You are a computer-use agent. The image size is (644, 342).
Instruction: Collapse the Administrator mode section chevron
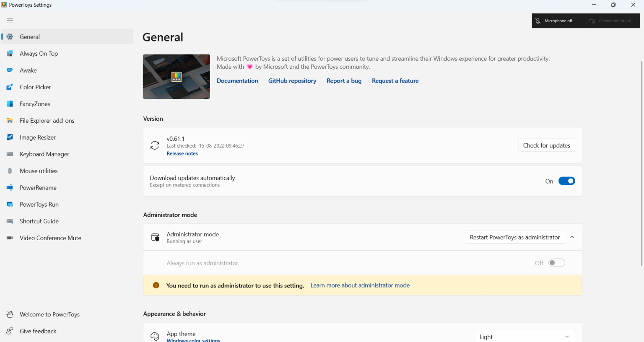tap(572, 237)
